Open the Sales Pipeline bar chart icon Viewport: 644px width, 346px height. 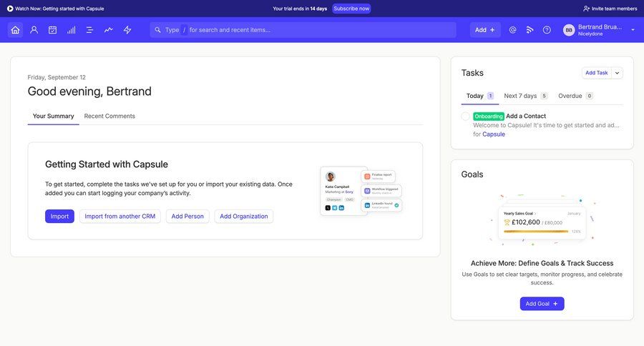tap(71, 30)
